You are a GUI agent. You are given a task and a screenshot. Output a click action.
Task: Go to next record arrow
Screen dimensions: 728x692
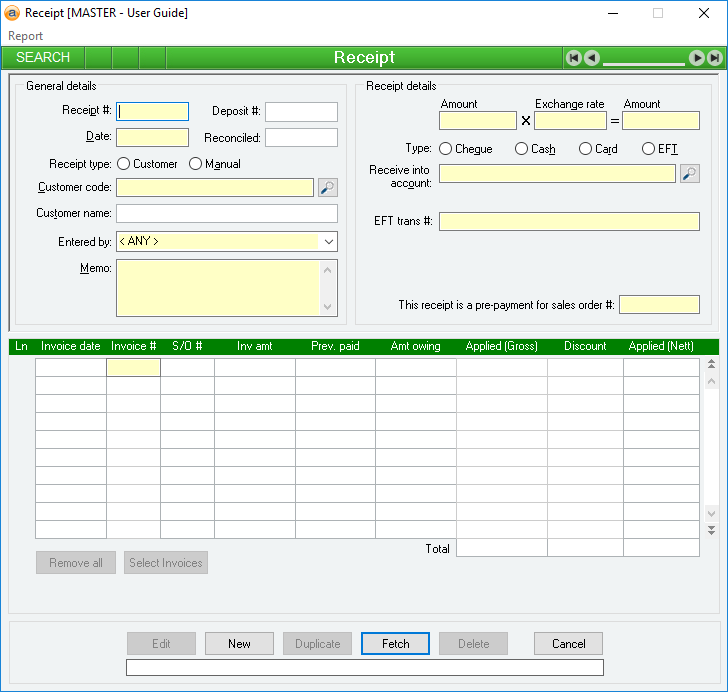pyautogui.click(x=697, y=58)
